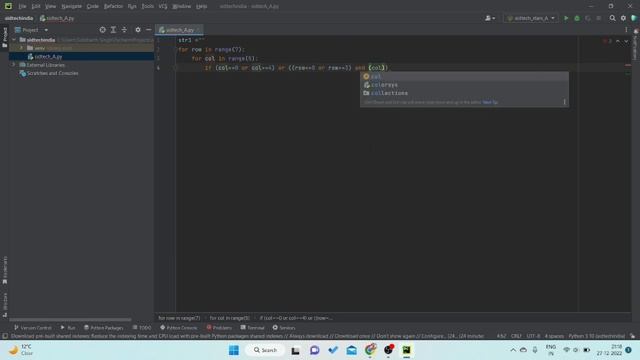Image resolution: width=640 pixels, height=360 pixels.
Task: Open Python Console tool window
Action: coord(179,328)
